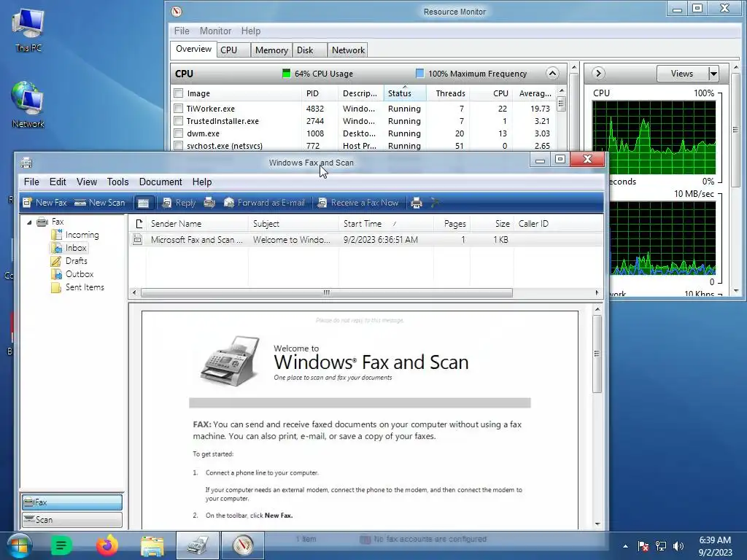Sort by Pages column header
Viewport: 747px width, 560px height.
click(x=452, y=224)
